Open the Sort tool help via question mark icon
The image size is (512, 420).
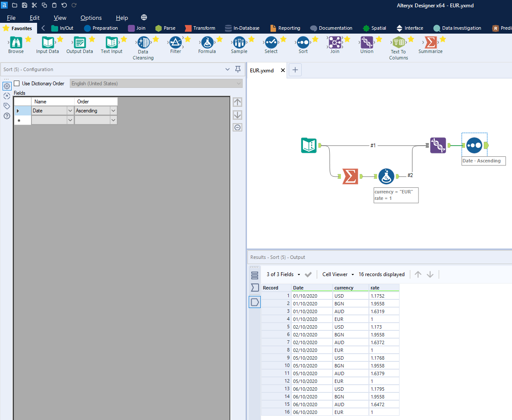pyautogui.click(x=6, y=116)
